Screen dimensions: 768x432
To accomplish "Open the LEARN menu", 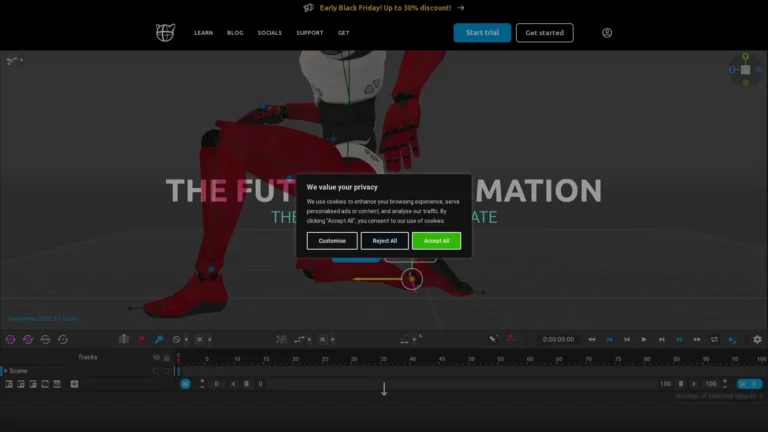I will (203, 33).
